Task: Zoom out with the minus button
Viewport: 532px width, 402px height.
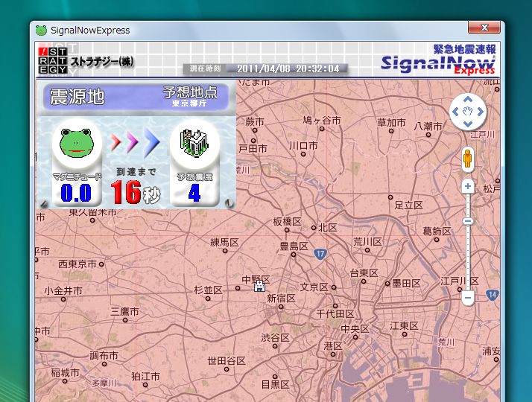Action: click(x=468, y=298)
